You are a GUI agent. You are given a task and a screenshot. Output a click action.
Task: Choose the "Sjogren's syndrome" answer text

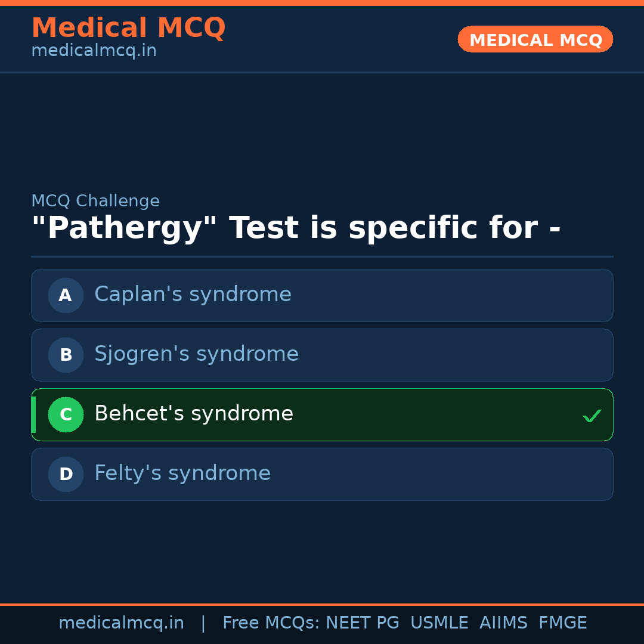[x=196, y=354]
